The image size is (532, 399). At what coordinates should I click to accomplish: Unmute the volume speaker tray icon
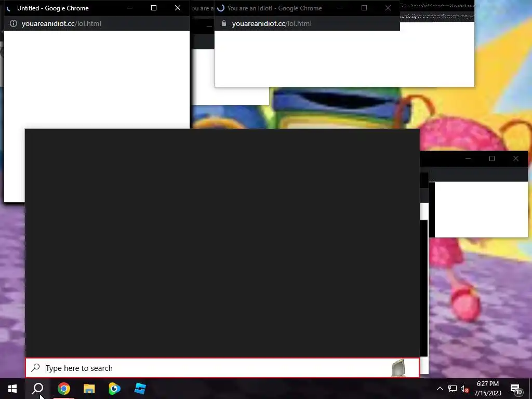464,389
